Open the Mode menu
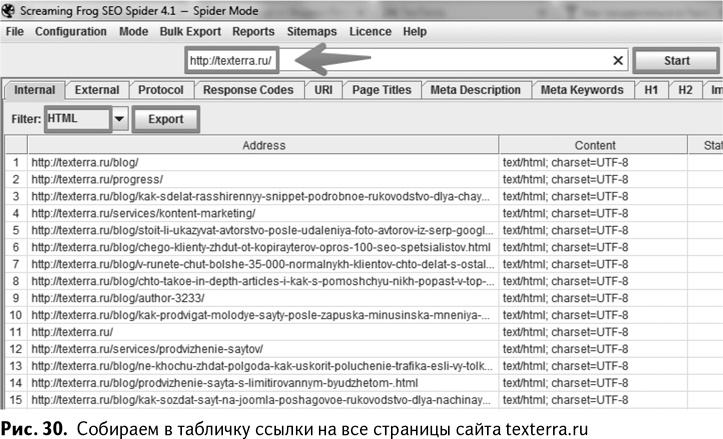This screenshot has height=439, width=723. [x=133, y=32]
